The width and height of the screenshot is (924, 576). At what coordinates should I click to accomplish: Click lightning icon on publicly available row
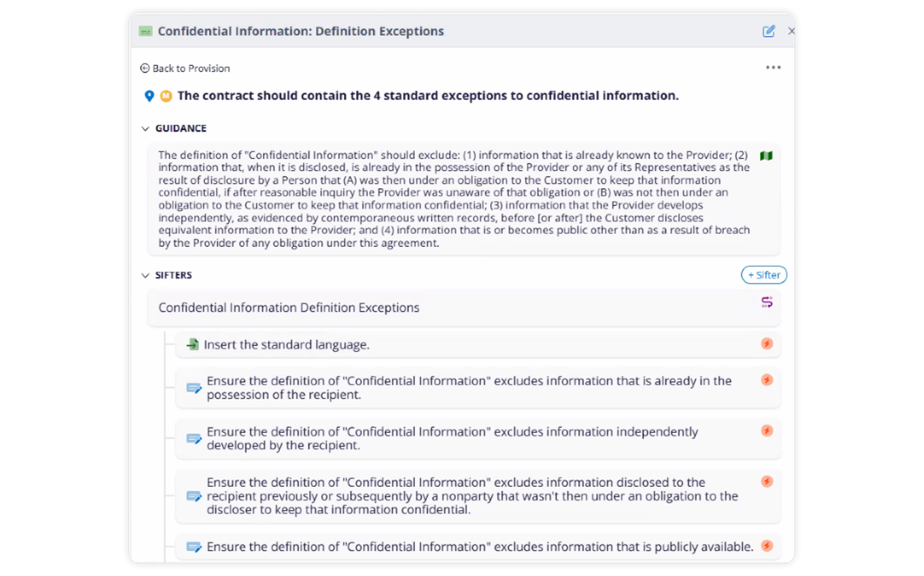coord(767,545)
